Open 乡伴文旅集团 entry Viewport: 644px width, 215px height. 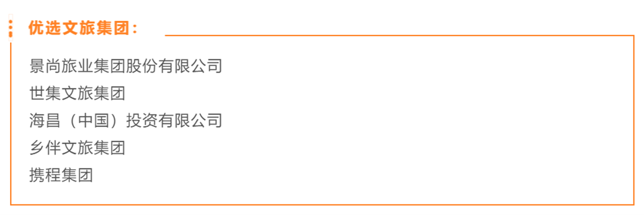(77, 148)
